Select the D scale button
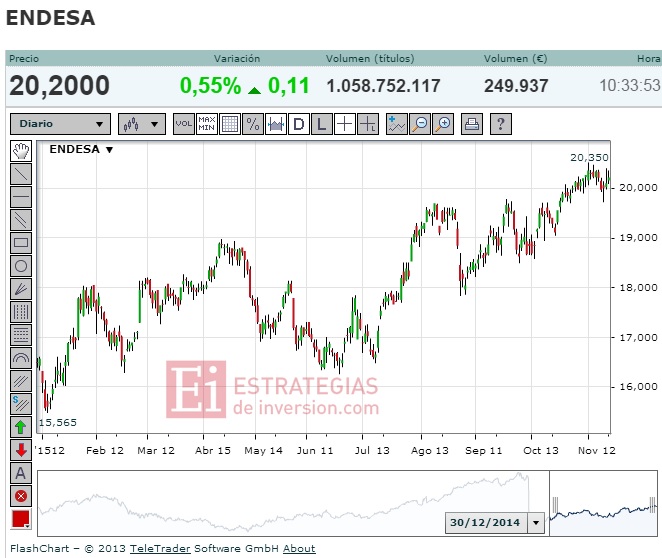 tap(299, 124)
